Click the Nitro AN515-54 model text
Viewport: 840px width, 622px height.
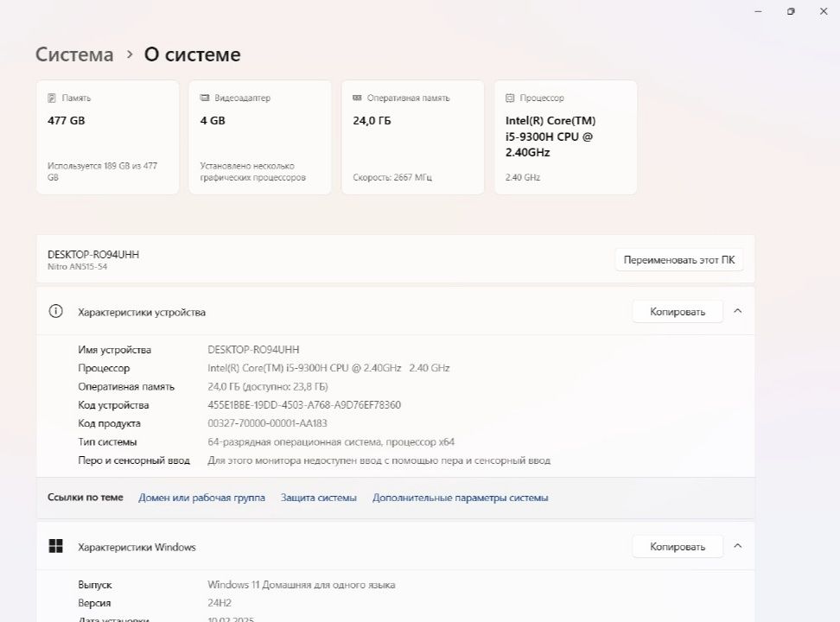click(x=78, y=267)
